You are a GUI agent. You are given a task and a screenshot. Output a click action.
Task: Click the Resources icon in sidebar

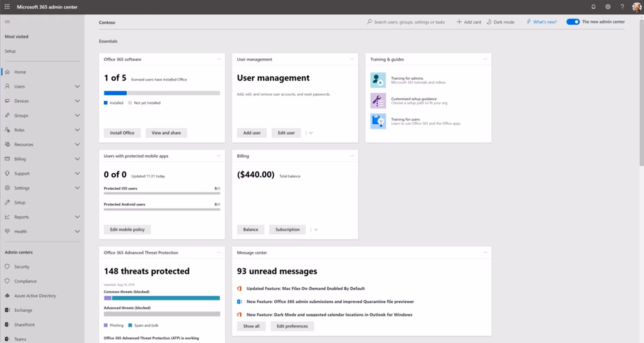(x=7, y=144)
